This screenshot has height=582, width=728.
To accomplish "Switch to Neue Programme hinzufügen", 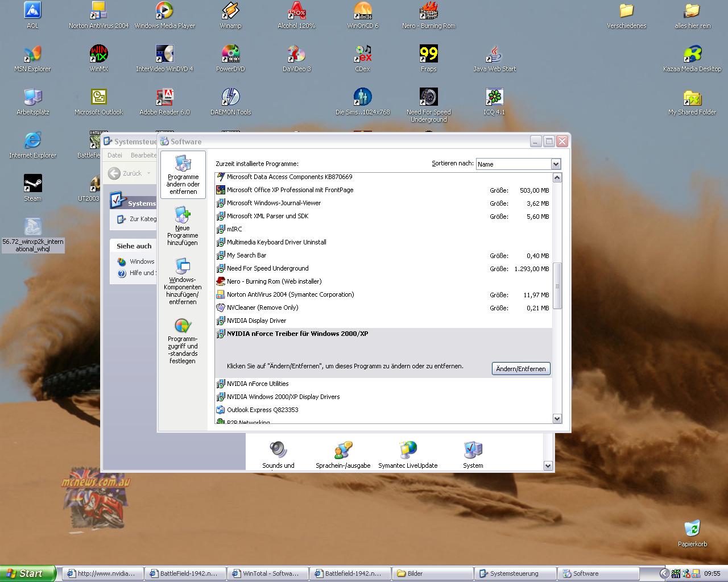I will tap(183, 226).
